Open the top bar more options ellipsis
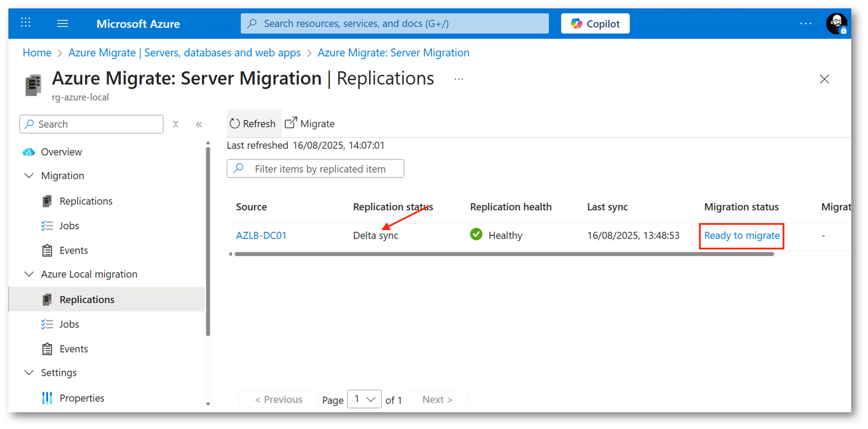This screenshot has height=429, width=868. (x=806, y=24)
